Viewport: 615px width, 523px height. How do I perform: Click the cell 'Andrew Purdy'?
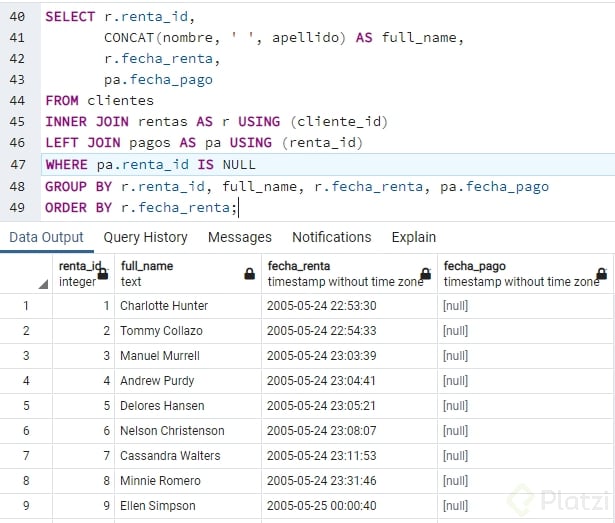click(188, 381)
